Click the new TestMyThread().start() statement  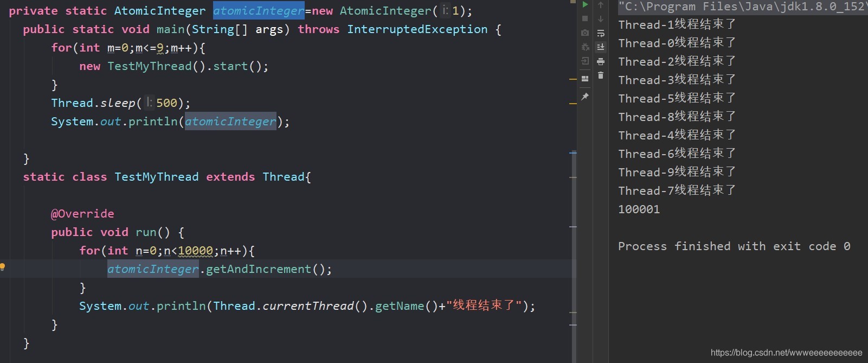tap(173, 66)
